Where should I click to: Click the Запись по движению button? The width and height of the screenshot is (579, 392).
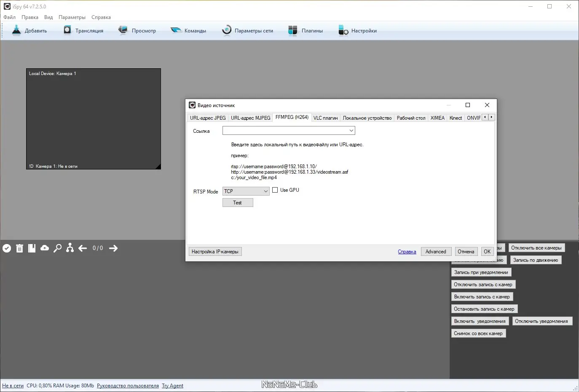[x=536, y=260]
